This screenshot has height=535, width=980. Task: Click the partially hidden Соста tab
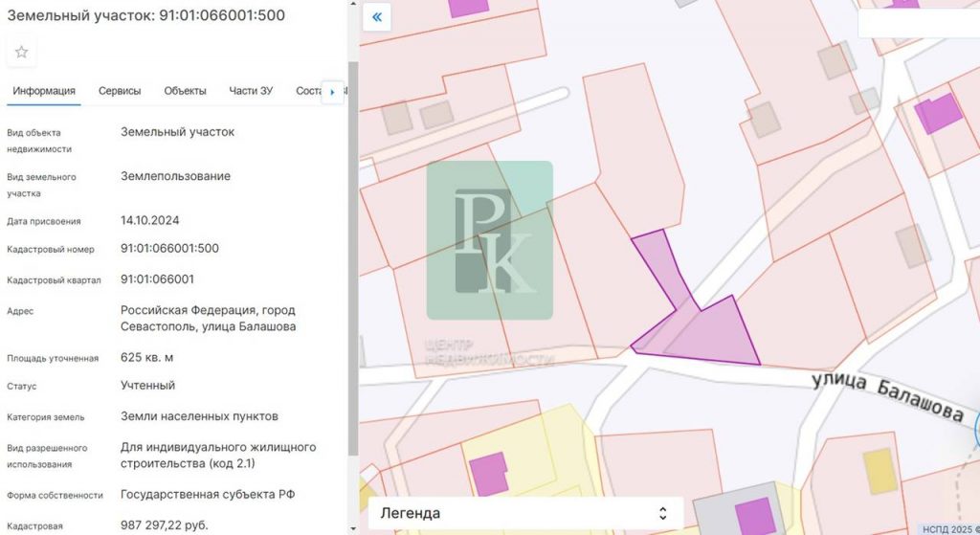(308, 91)
